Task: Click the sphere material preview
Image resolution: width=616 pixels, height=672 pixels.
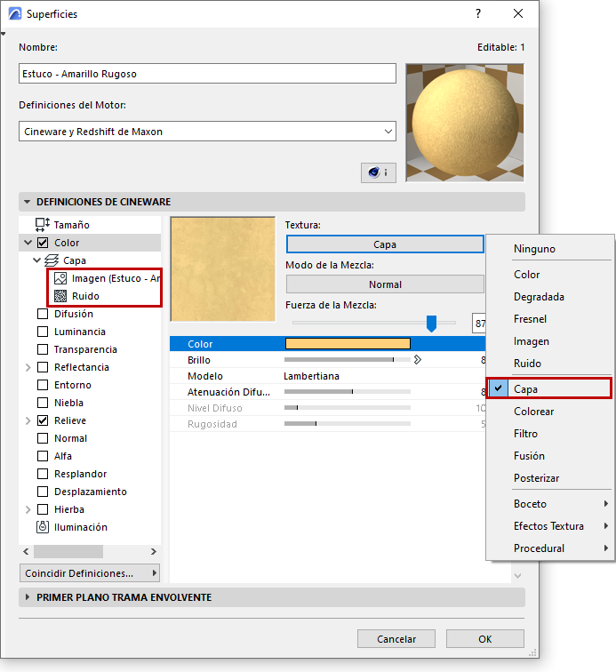Action: [x=465, y=123]
